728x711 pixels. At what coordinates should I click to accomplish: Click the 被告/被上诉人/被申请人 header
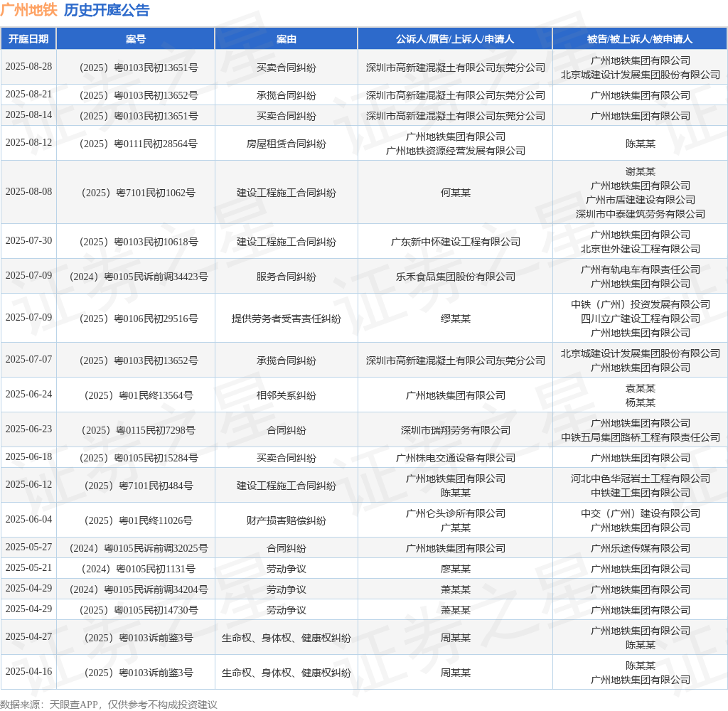click(x=640, y=39)
